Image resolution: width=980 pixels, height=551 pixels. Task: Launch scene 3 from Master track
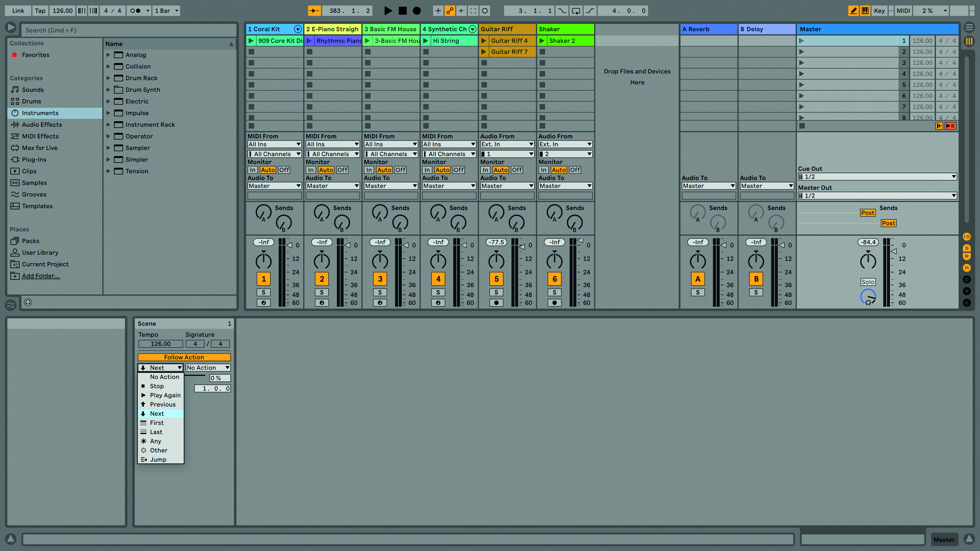click(801, 63)
